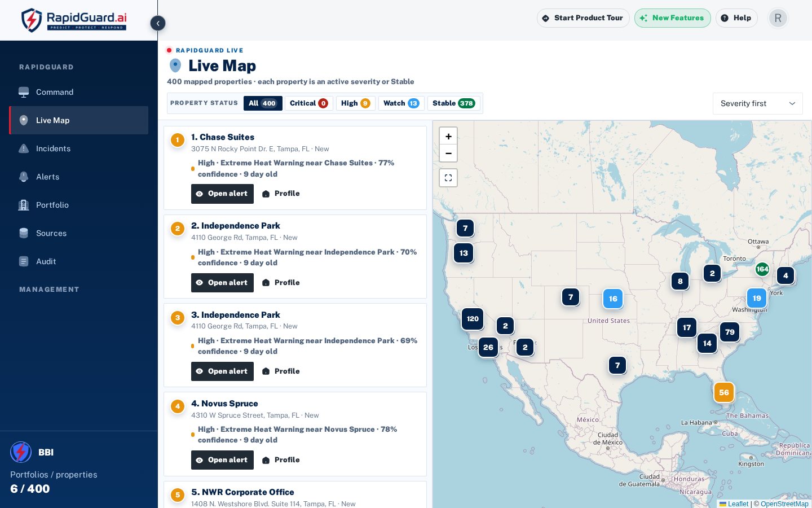Image resolution: width=812 pixels, height=508 pixels.
Task: Click the RapidGuard.ai logo
Action: point(73,20)
